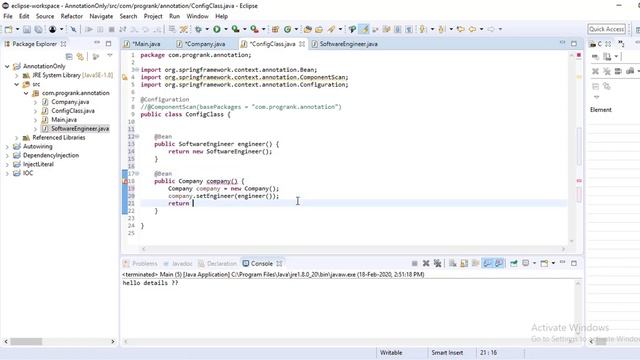Viewport: 640px width, 360px height.
Task: Click the Writable status bar entry
Action: pyautogui.click(x=391, y=352)
